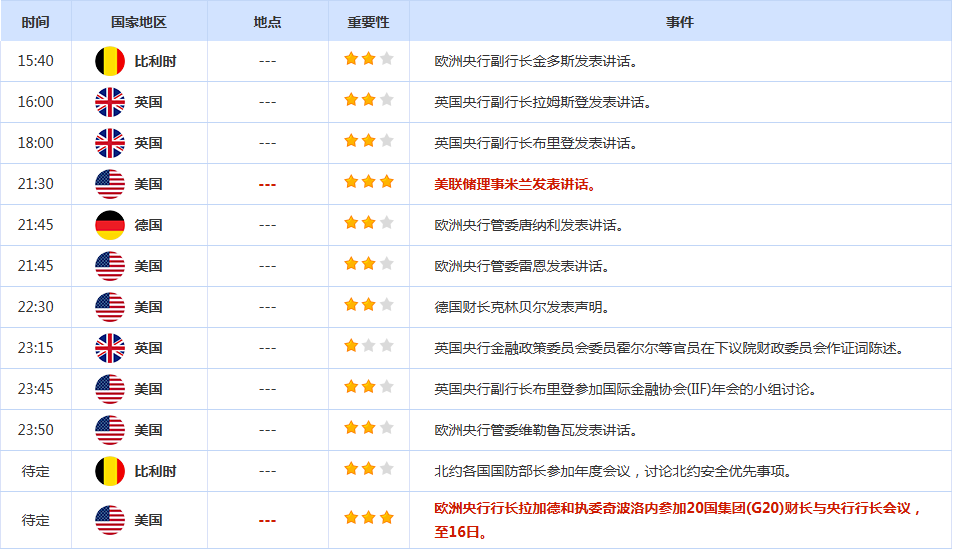
Task: Open the 德国财长克林贝尔发表声明 event
Action: click(521, 307)
